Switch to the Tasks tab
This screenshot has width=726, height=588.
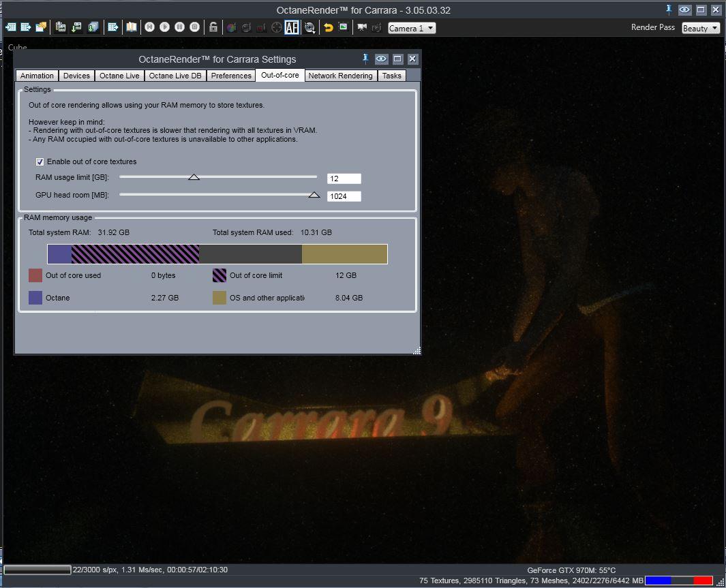coord(392,76)
